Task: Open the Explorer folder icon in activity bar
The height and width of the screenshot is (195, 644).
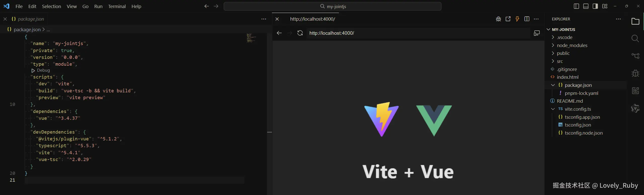Action: click(635, 21)
